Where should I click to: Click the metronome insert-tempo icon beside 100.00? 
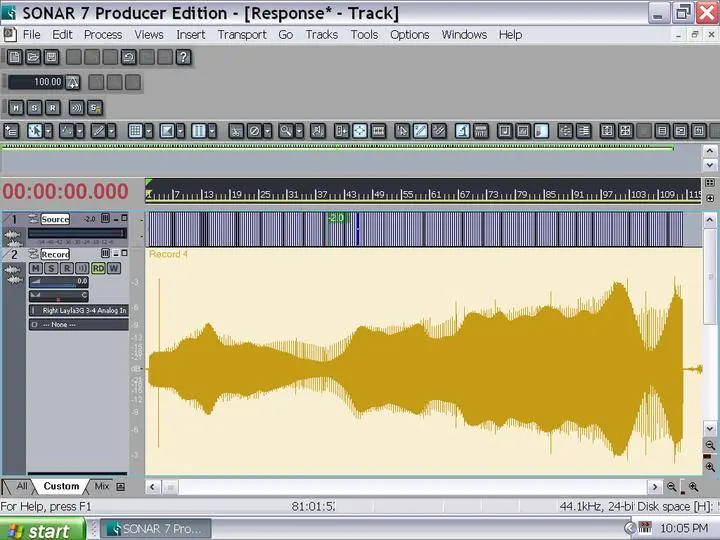tap(73, 82)
